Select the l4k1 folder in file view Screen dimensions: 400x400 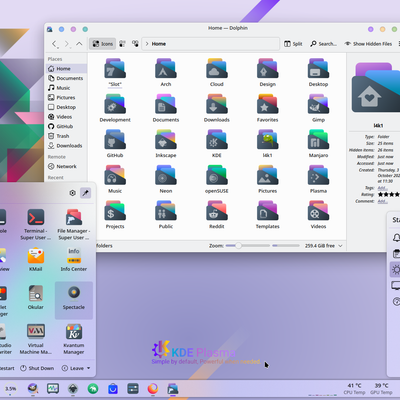click(x=267, y=139)
